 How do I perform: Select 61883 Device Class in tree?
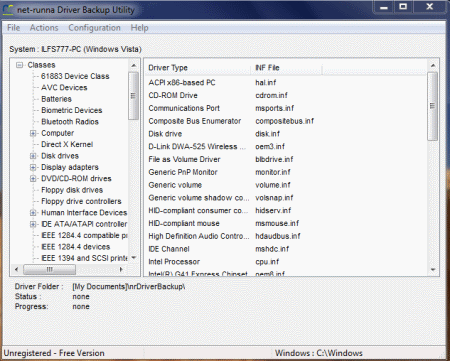coord(75,76)
